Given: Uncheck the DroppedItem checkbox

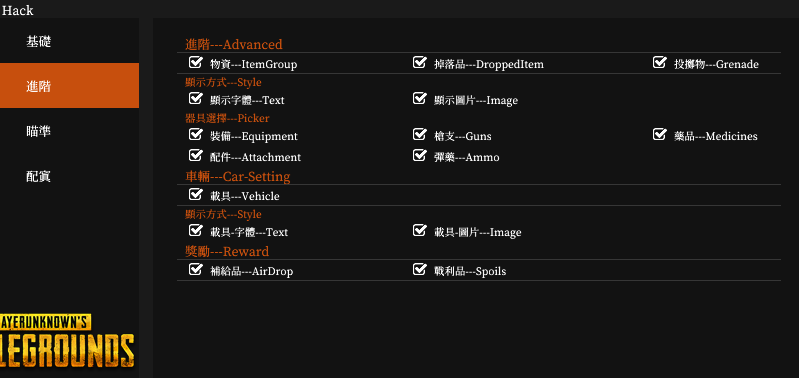Looking at the screenshot, I should pyautogui.click(x=419, y=62).
